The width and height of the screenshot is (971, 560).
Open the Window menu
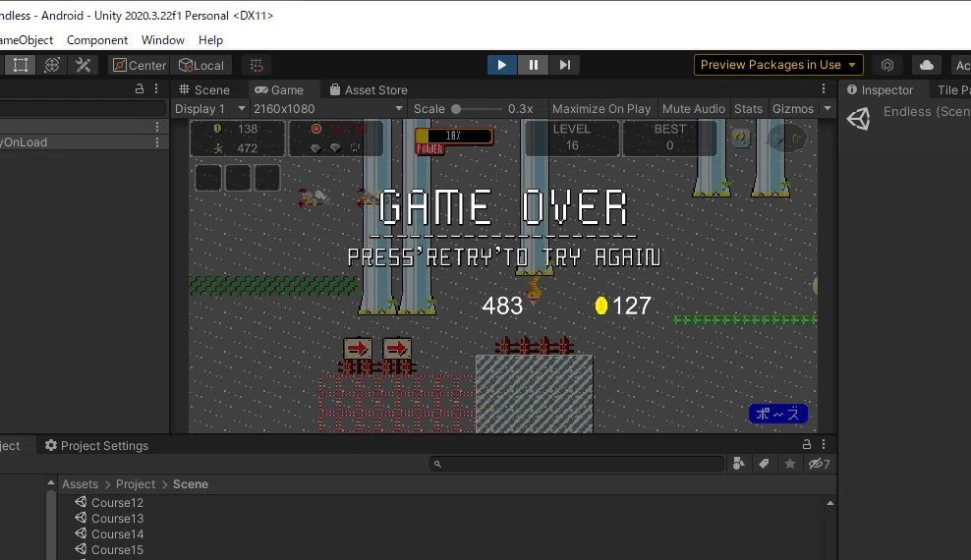click(x=163, y=39)
